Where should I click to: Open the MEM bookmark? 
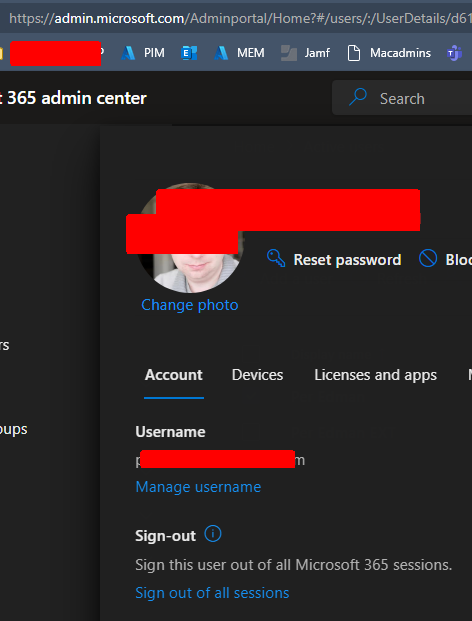tap(239, 53)
